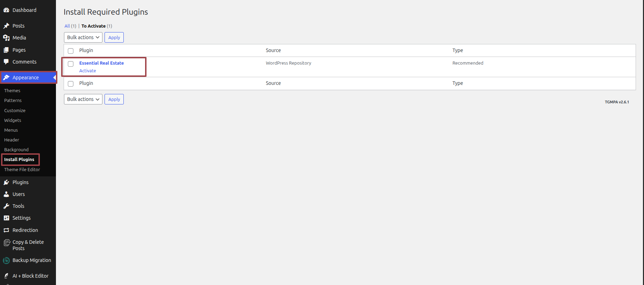Click the Plugins plug icon

pos(6,182)
